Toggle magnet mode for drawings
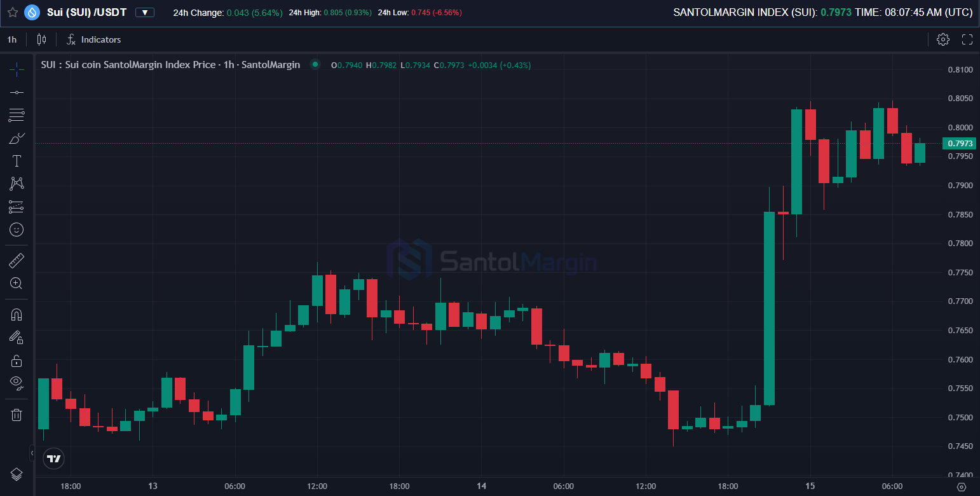The image size is (980, 496). [x=17, y=314]
